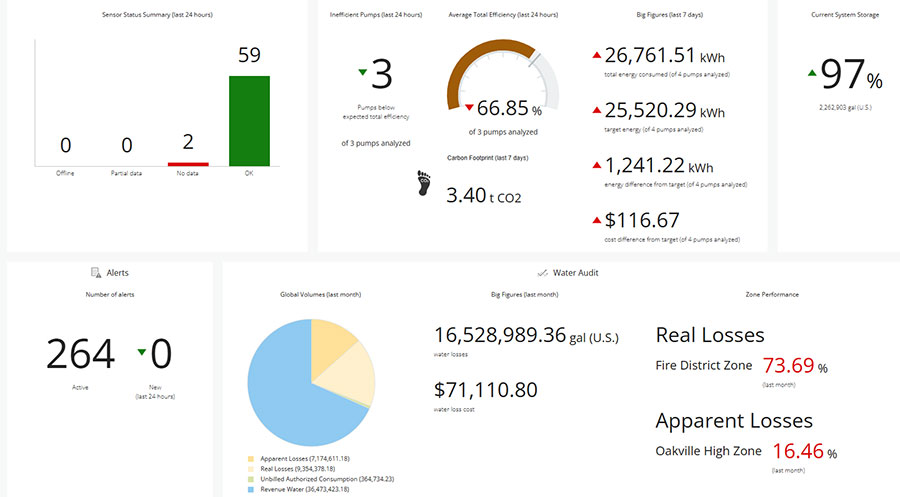This screenshot has height=497, width=900.
Task: Click the red arrow beside $116.67
Action: coord(597,220)
